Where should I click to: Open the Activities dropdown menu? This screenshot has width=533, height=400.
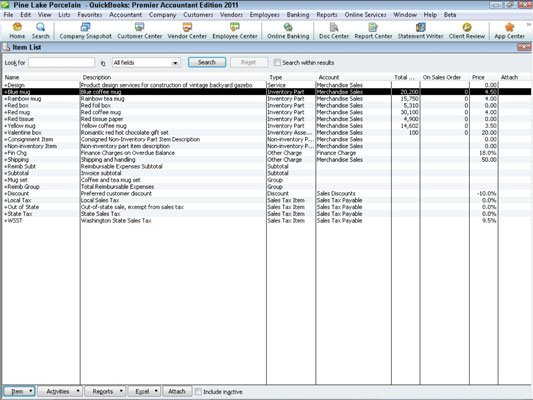tap(59, 392)
